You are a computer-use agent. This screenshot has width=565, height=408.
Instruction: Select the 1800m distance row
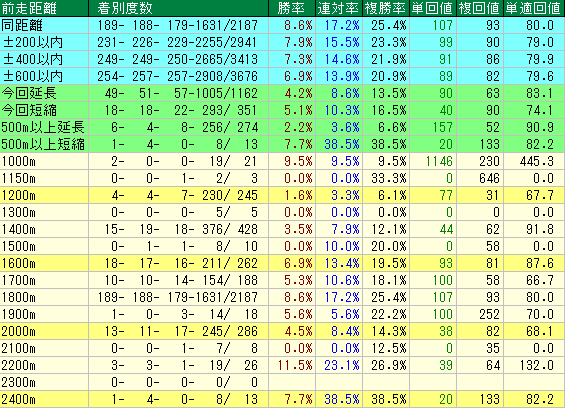(x=282, y=297)
